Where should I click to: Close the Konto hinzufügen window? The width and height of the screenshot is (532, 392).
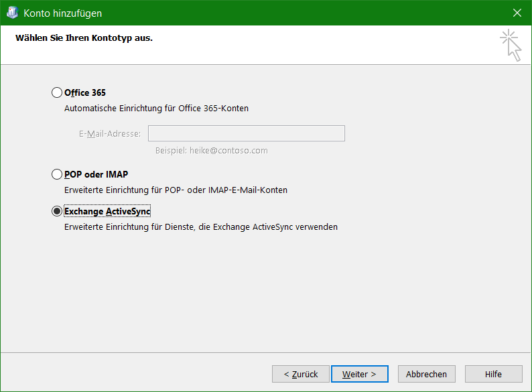pyautogui.click(x=517, y=13)
